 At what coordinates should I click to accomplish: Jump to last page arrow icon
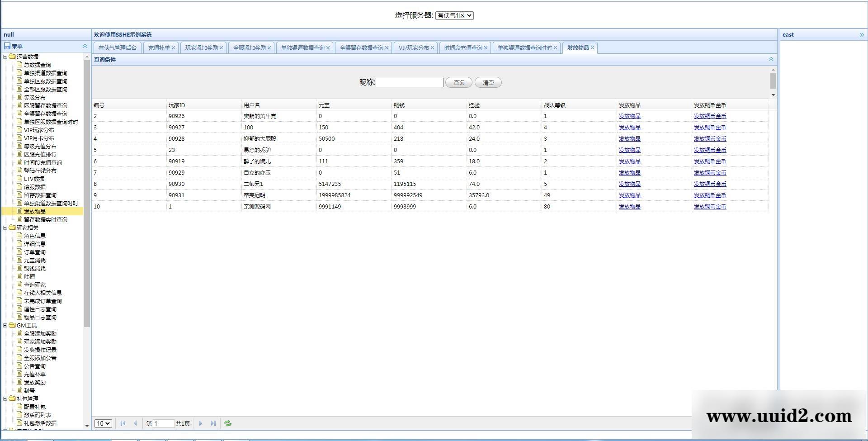click(x=213, y=423)
